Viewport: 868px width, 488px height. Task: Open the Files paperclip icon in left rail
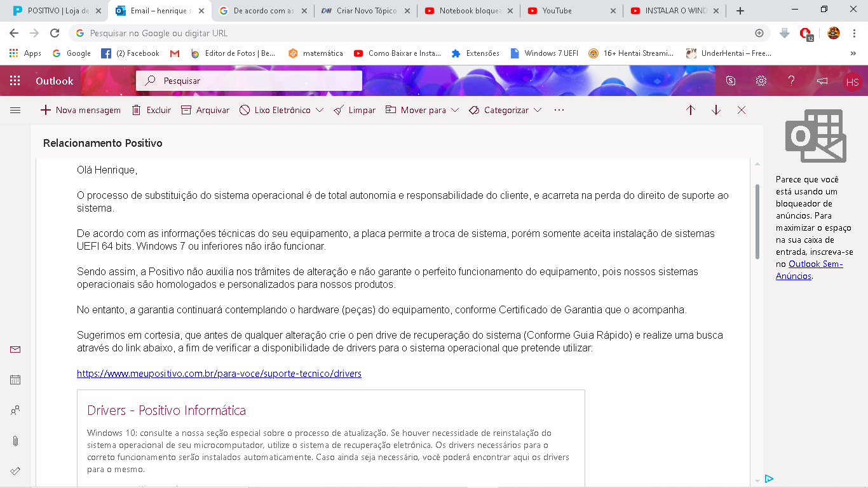click(15, 440)
